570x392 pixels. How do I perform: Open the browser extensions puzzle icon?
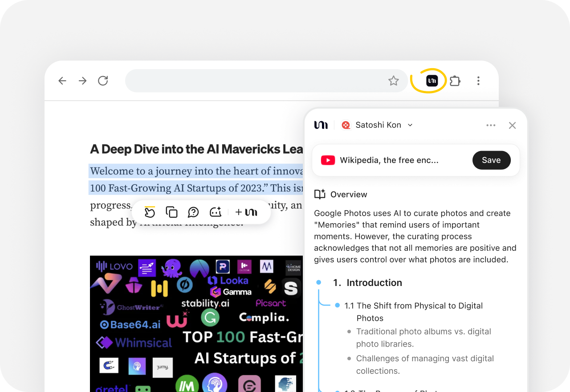tap(455, 81)
